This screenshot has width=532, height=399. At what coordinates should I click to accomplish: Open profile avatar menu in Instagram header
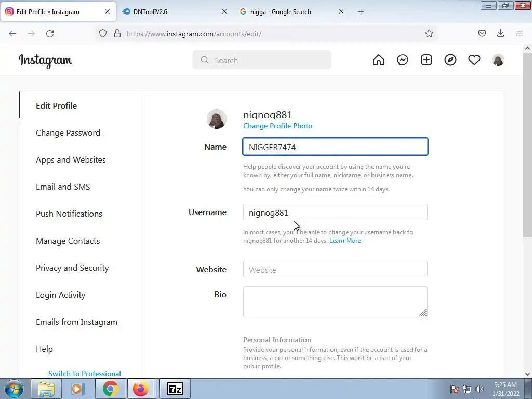(498, 60)
